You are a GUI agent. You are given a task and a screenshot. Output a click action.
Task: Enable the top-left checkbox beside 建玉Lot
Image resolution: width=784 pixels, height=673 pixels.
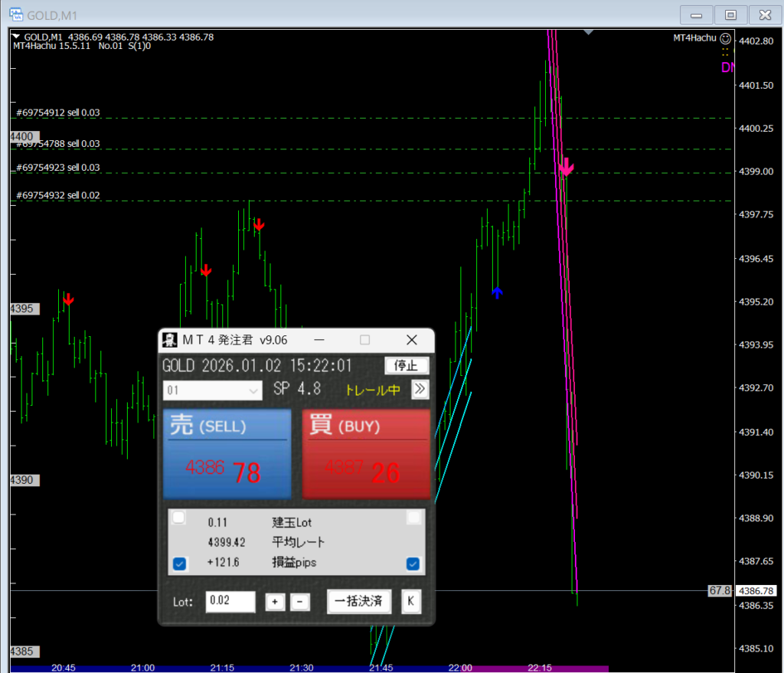pos(178,518)
